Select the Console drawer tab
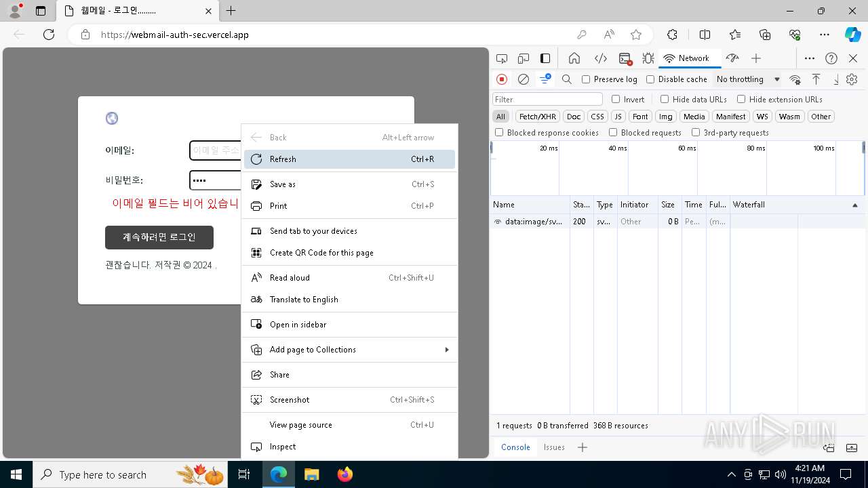The image size is (868, 488). (x=515, y=447)
